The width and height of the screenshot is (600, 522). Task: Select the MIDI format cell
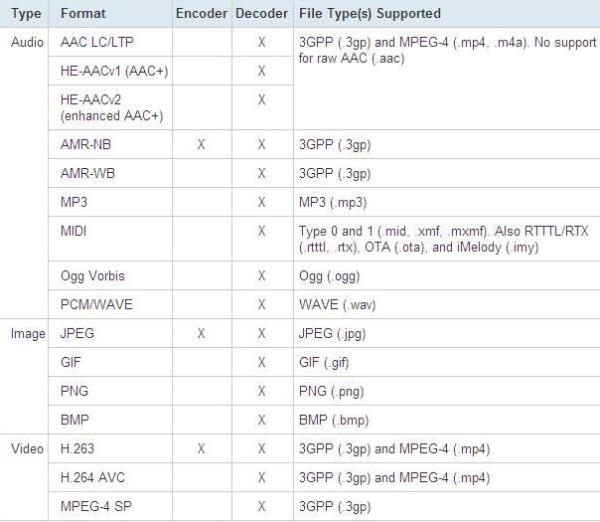click(75, 231)
